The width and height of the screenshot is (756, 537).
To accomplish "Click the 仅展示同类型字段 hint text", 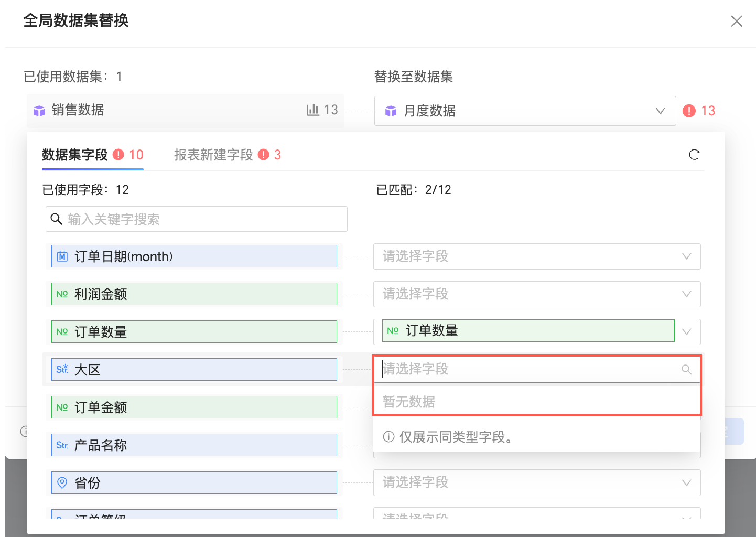I will 456,437.
